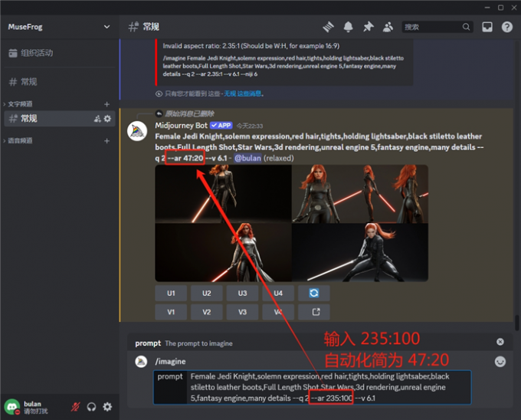The width and height of the screenshot is (521, 420).
Task: Upscale image with U2 button
Action: point(207,293)
